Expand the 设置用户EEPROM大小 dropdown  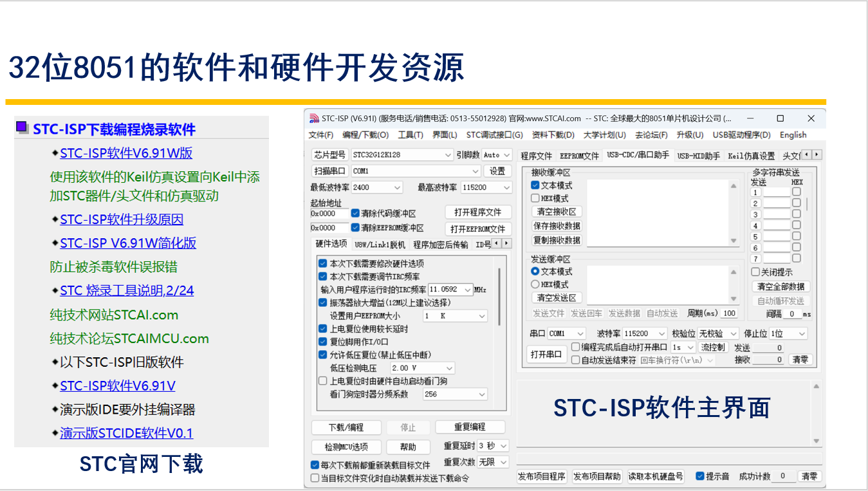point(482,316)
